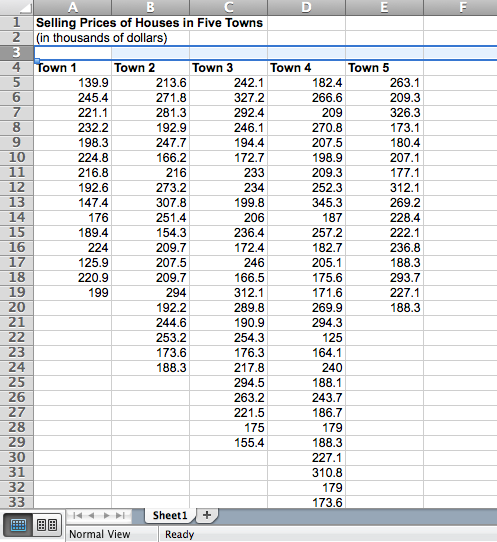Select row 3 header
The image size is (497, 542).
click(17, 53)
